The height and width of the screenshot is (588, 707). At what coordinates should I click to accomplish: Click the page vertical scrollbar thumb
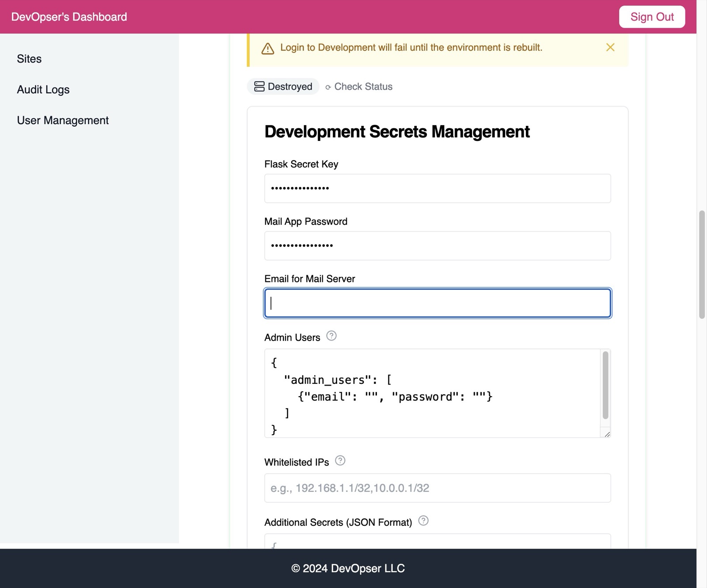coord(702,265)
